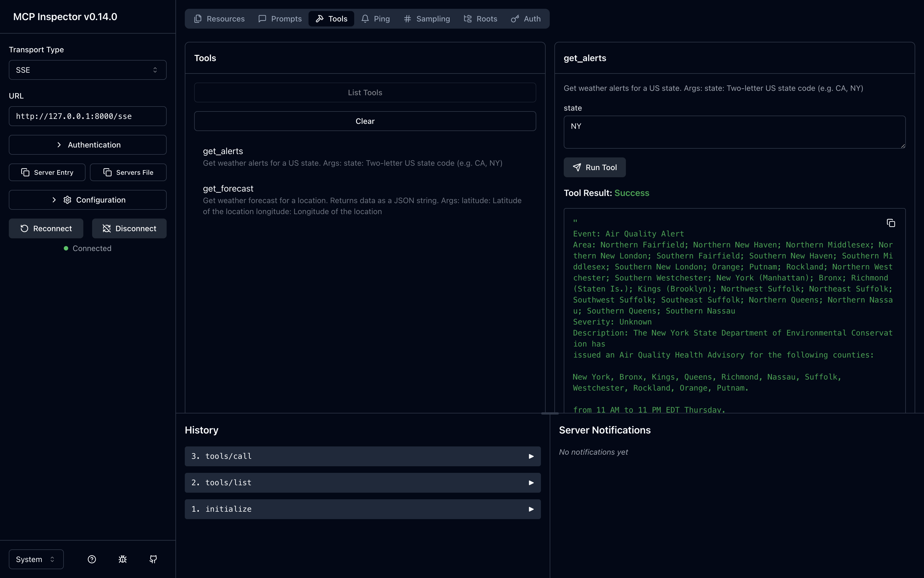Copy the tool result with copy icon
The height and width of the screenshot is (578, 924).
point(891,223)
